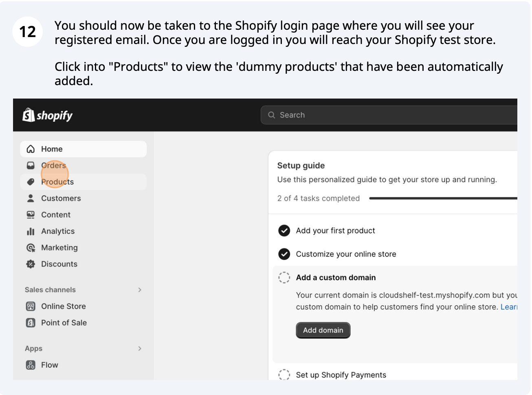Toggle the 'Customize your online store' checkmark

point(284,254)
